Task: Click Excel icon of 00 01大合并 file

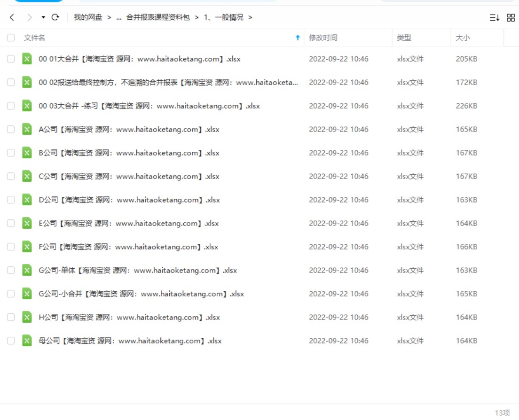Action: [27, 59]
